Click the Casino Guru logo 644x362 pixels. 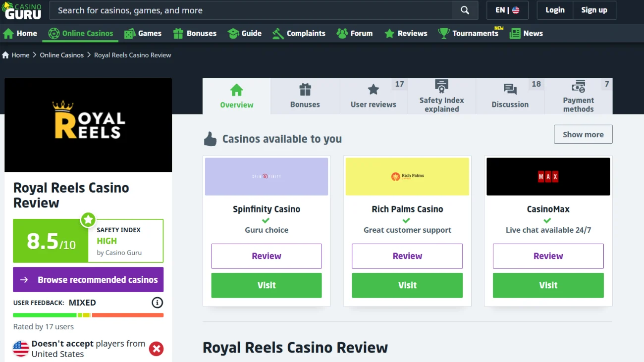[22, 10]
